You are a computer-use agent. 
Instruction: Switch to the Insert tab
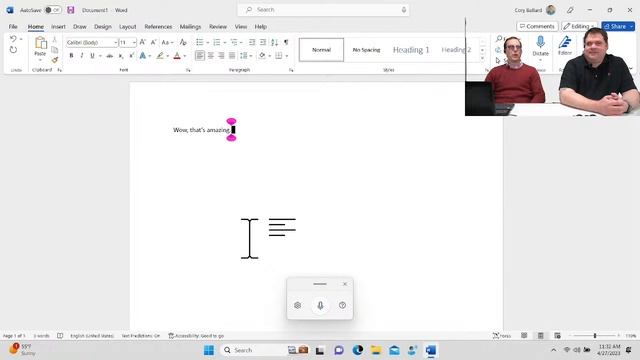(x=58, y=27)
